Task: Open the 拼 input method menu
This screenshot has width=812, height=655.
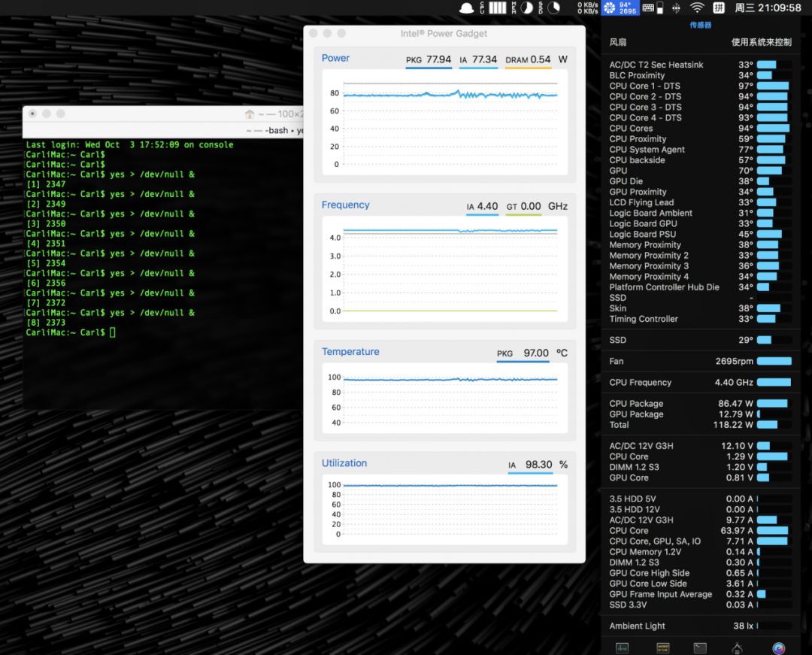Action: 719,8
